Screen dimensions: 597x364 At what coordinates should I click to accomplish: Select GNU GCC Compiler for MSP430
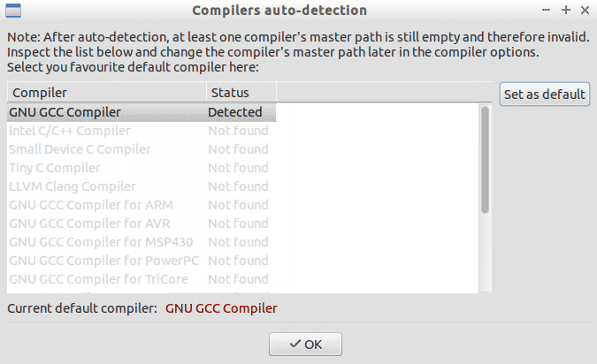point(101,242)
